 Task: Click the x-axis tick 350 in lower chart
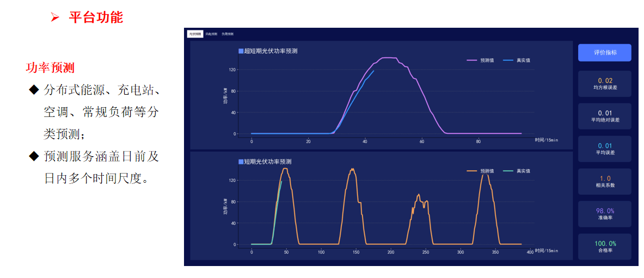[495, 252]
